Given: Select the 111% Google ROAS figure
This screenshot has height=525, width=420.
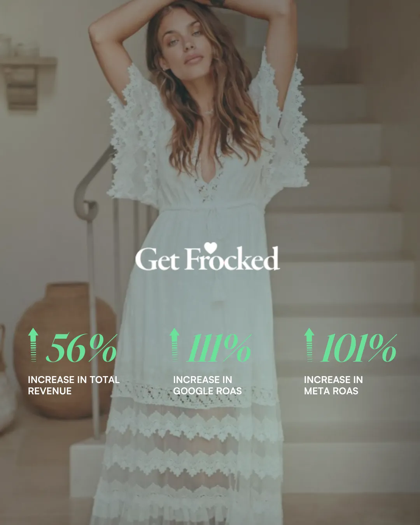Looking at the screenshot, I should [x=220, y=348].
